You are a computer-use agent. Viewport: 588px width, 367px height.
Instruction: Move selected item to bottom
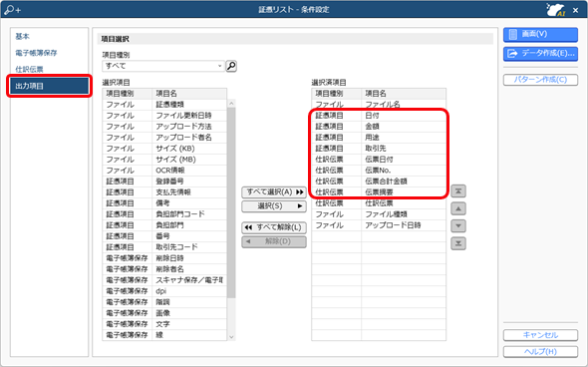point(458,243)
